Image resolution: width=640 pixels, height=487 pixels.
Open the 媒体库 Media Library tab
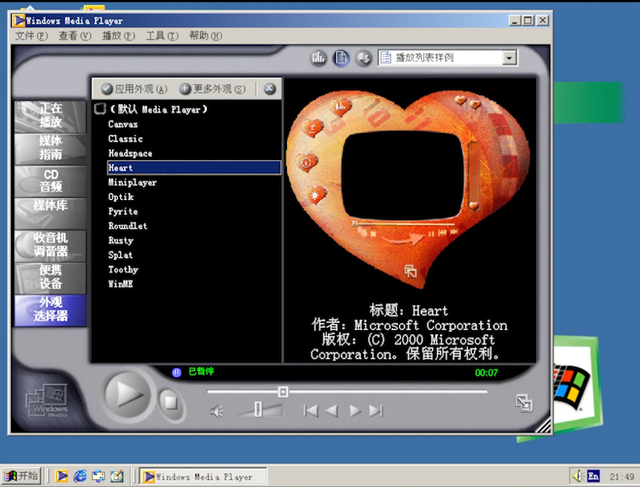50,213
